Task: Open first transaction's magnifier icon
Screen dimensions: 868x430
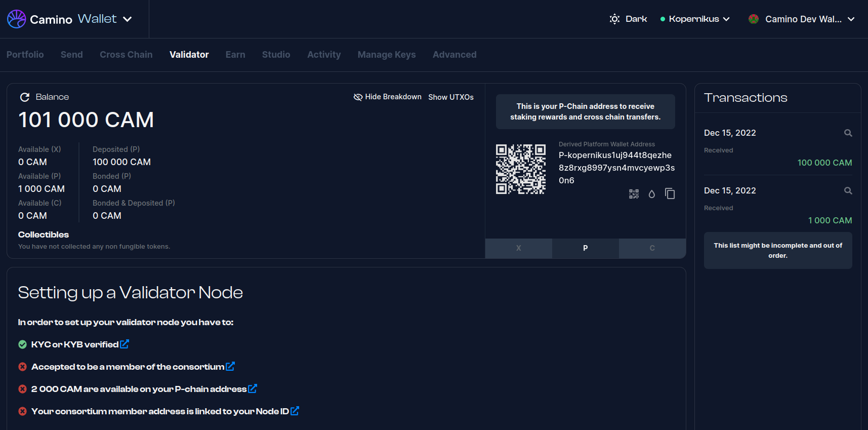Action: click(848, 133)
